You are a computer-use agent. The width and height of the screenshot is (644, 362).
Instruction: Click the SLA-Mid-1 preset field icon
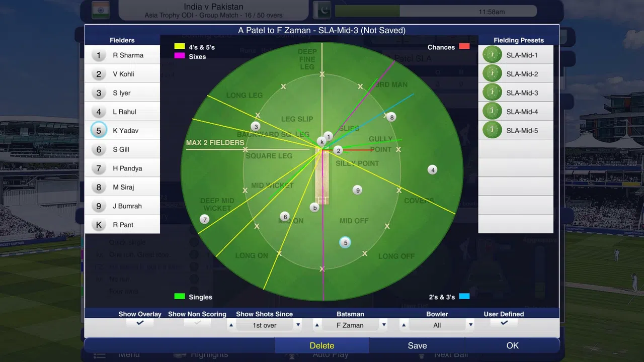pos(492,55)
